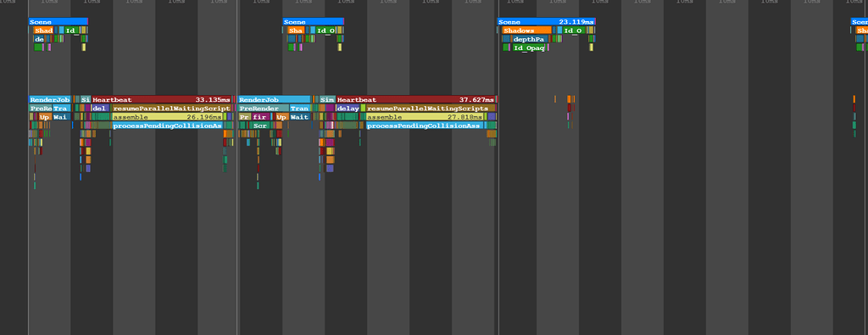This screenshot has width=868, height=335.
Task: Select the assemble bar showing 26.196ms
Action: point(168,117)
